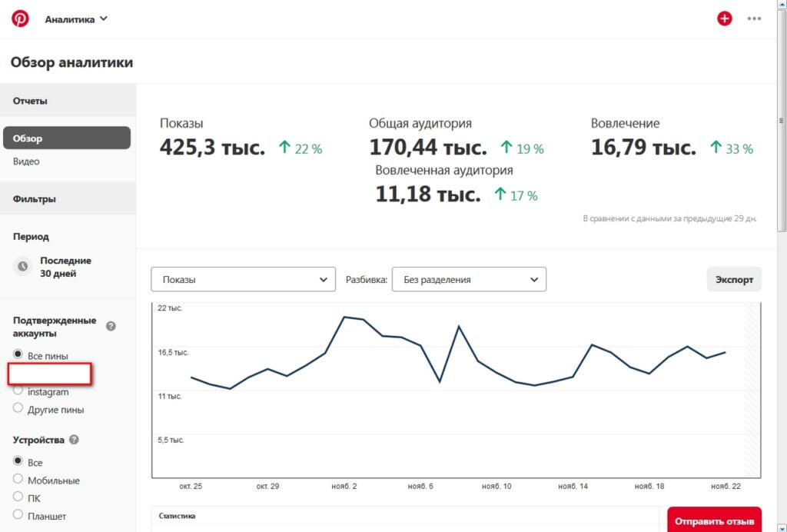Switch to the Обзор report
The image size is (787, 532).
click(67, 138)
